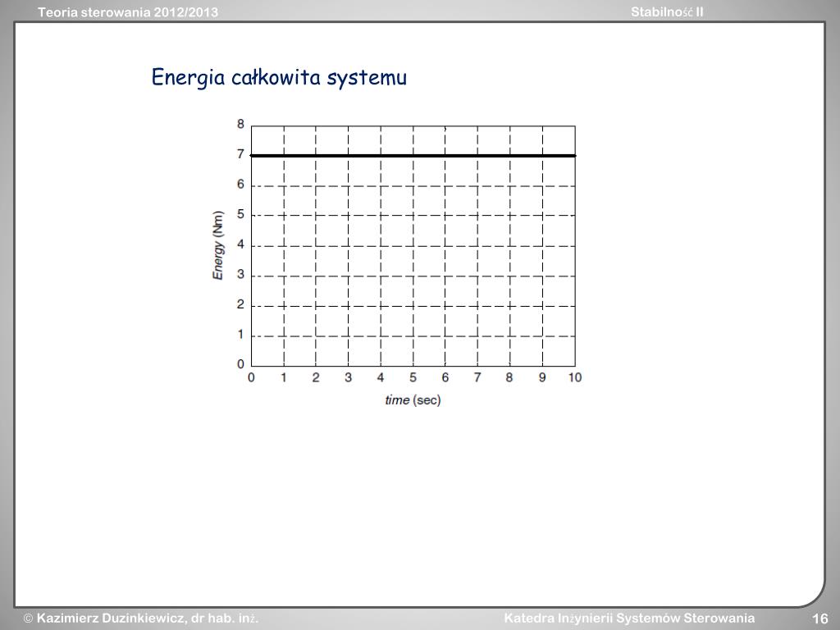840x630 pixels.
Task: Click the header text 'Stabilność II'
Action: point(667,12)
